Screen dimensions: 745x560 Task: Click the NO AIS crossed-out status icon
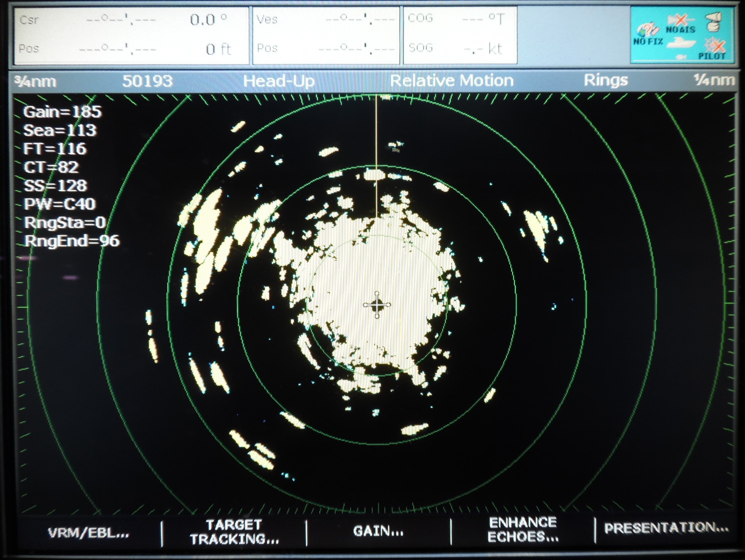coord(680,23)
